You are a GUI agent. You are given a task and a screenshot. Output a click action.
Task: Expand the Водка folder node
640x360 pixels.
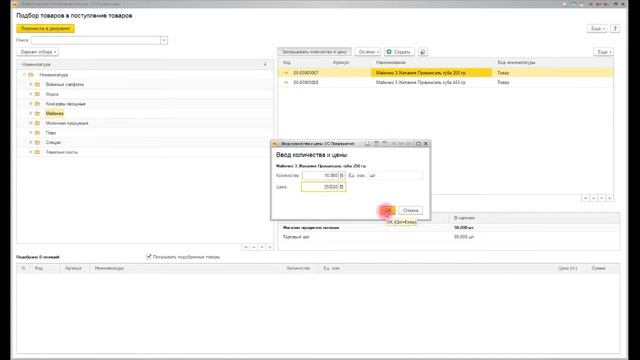31,94
